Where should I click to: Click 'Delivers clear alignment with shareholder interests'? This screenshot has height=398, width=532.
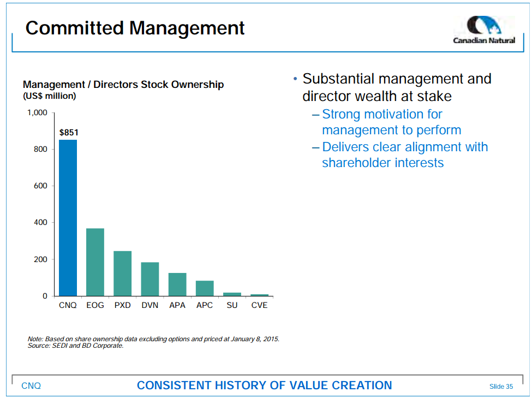tap(405, 155)
